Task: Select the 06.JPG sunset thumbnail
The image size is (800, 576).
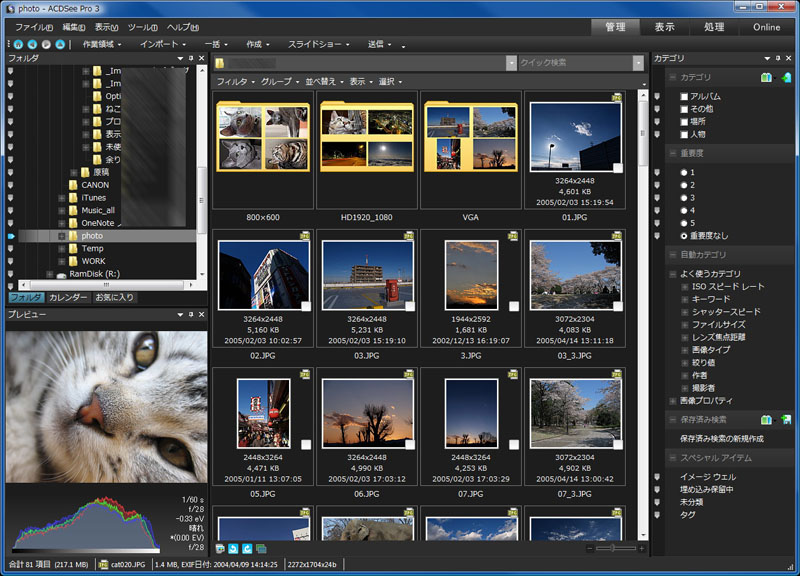Action: click(368, 412)
